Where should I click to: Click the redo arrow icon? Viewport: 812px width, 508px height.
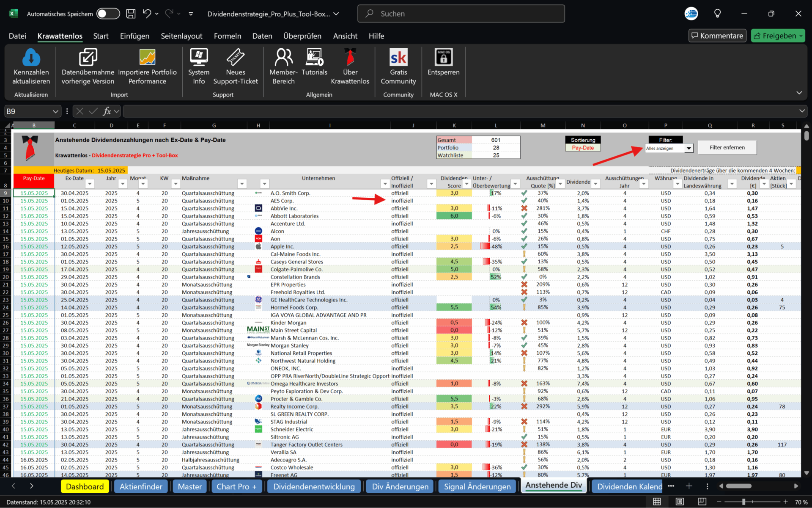(x=169, y=14)
